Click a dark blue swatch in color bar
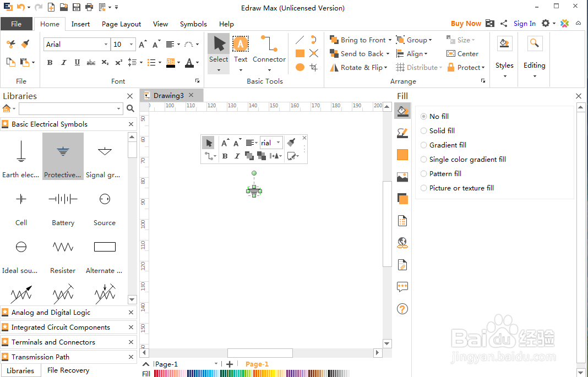 pyautogui.click(x=189, y=373)
